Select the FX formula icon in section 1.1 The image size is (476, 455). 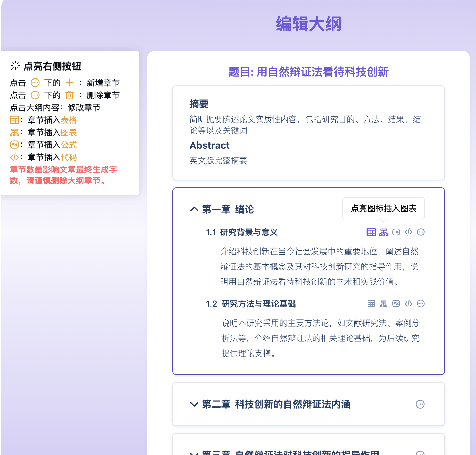[x=396, y=232]
